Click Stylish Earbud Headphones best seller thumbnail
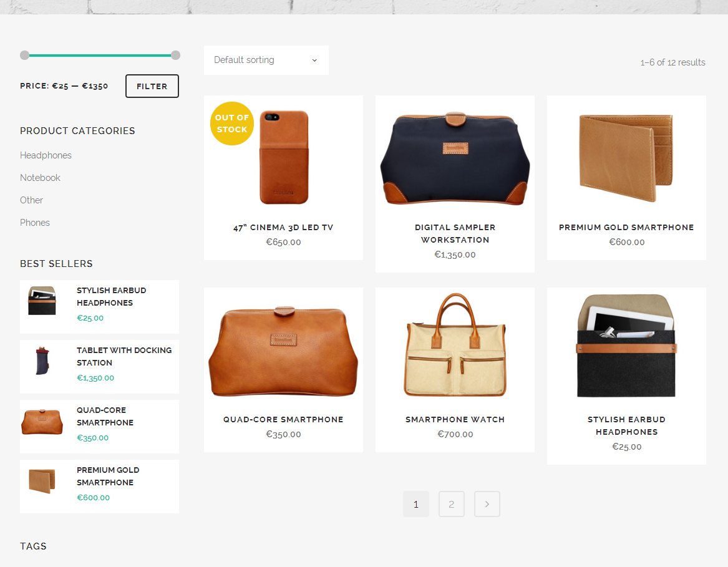 tap(42, 301)
